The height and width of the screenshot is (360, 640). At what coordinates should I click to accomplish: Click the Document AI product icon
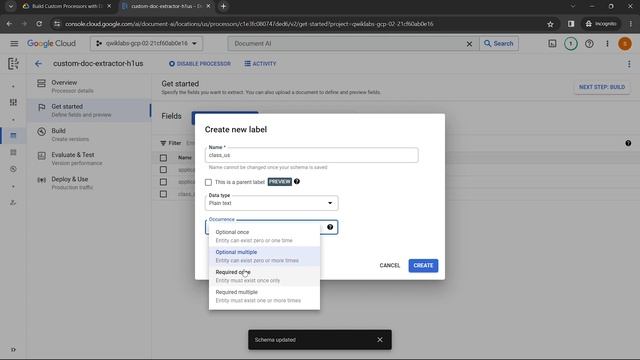(x=13, y=64)
